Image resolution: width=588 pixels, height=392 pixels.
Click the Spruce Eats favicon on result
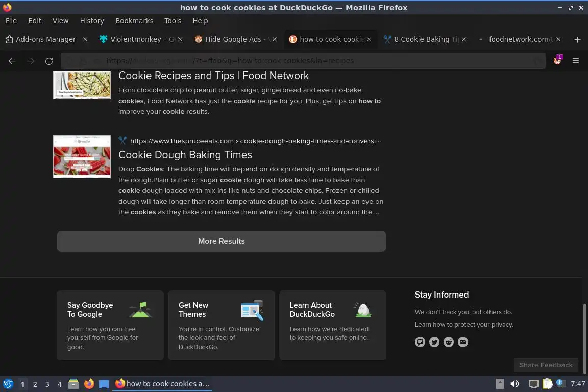coord(122,141)
